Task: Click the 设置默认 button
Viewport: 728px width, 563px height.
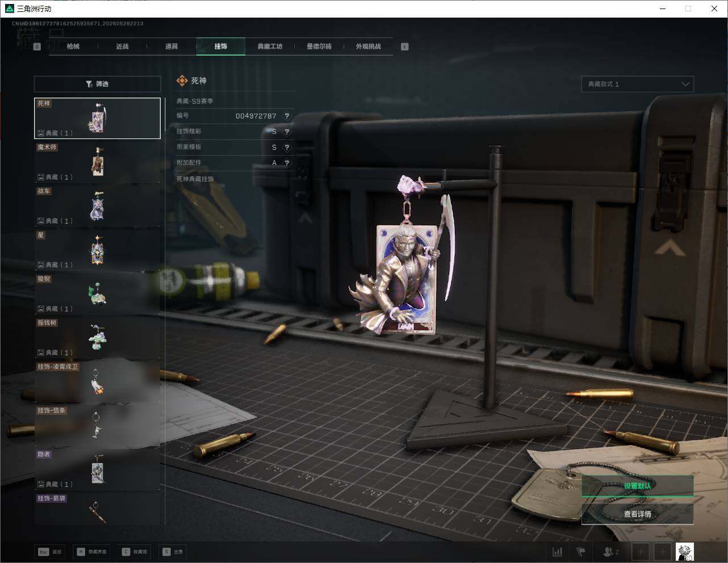Action: point(637,486)
